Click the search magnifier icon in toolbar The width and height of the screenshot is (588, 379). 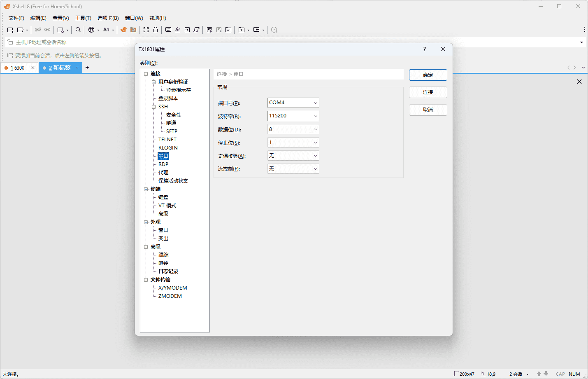click(78, 30)
